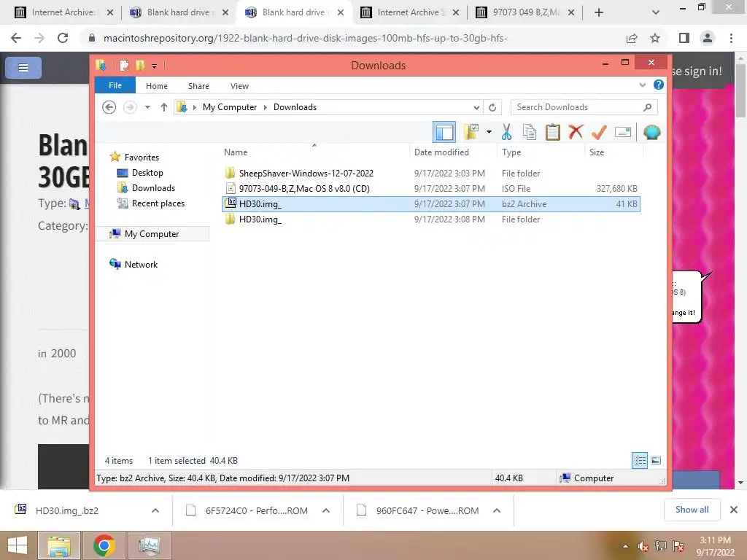
Task: Expand the folder options dropdown arrow
Action: [x=489, y=132]
